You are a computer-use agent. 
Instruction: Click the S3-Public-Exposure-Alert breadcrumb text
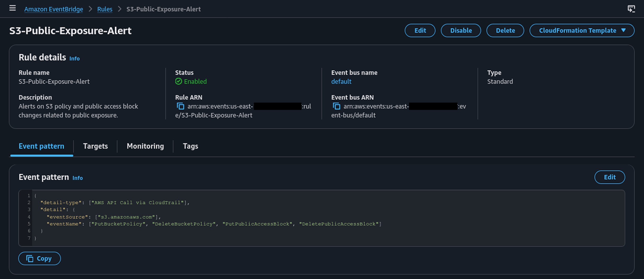click(164, 9)
